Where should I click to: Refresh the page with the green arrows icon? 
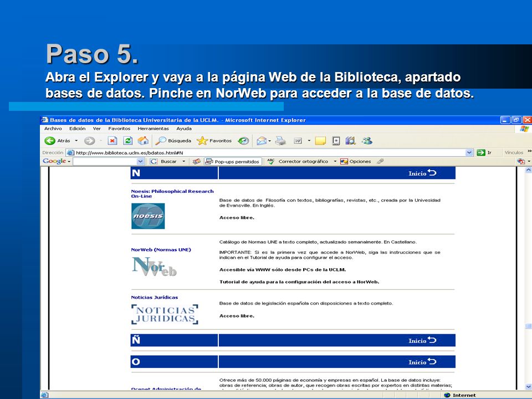128,140
